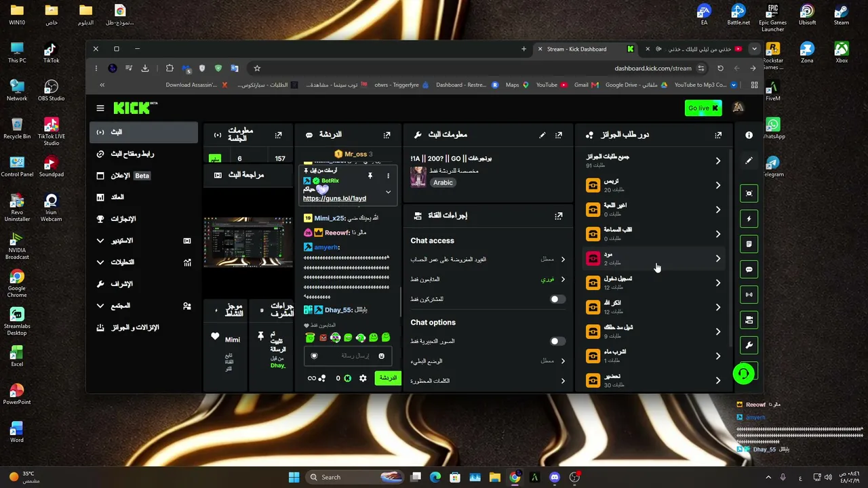868x488 pixels.
Task: Toggle the للمشتركون فقط subscribers-only switch
Action: (557, 299)
